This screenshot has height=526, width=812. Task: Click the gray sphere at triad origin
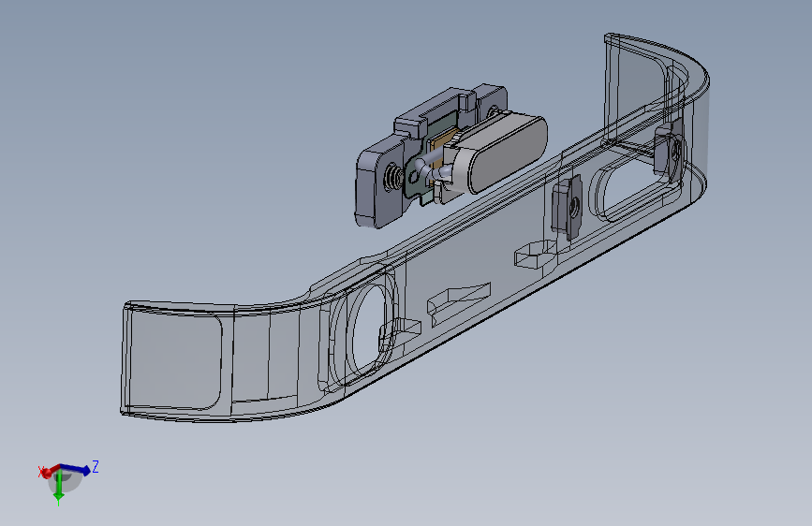66,481
